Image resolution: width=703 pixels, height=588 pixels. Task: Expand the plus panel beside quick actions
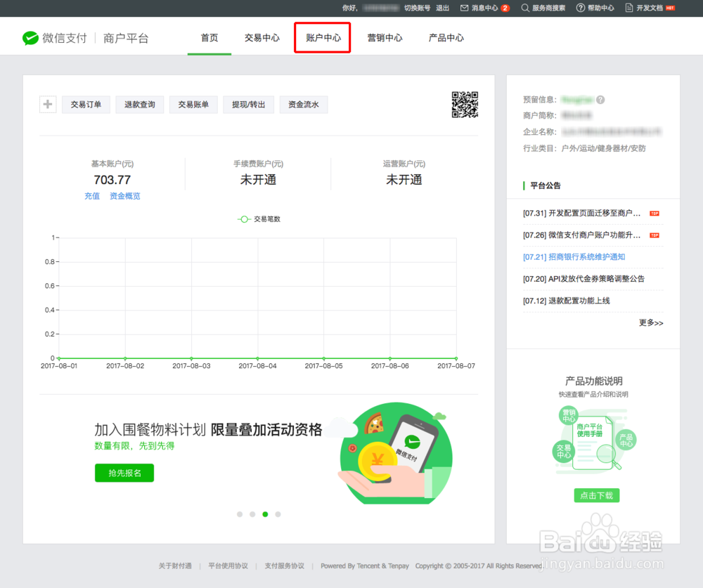[x=47, y=104]
